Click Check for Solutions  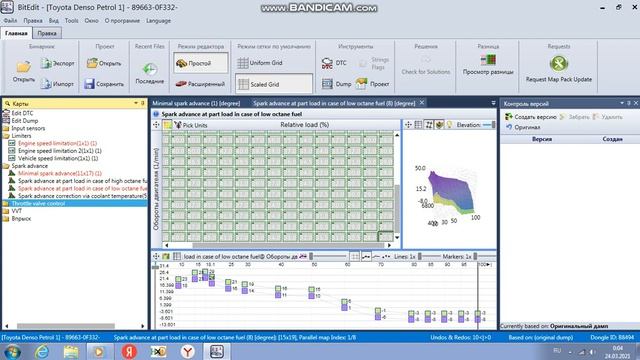[x=426, y=72]
